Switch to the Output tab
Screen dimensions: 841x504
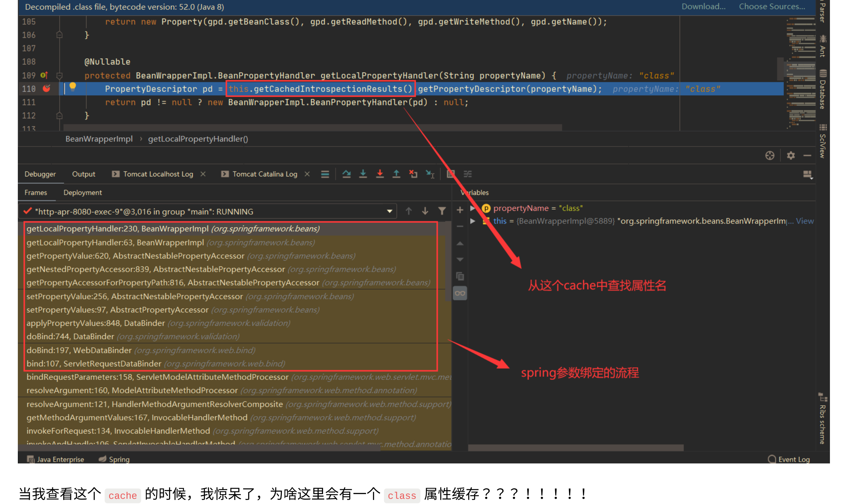coord(84,174)
